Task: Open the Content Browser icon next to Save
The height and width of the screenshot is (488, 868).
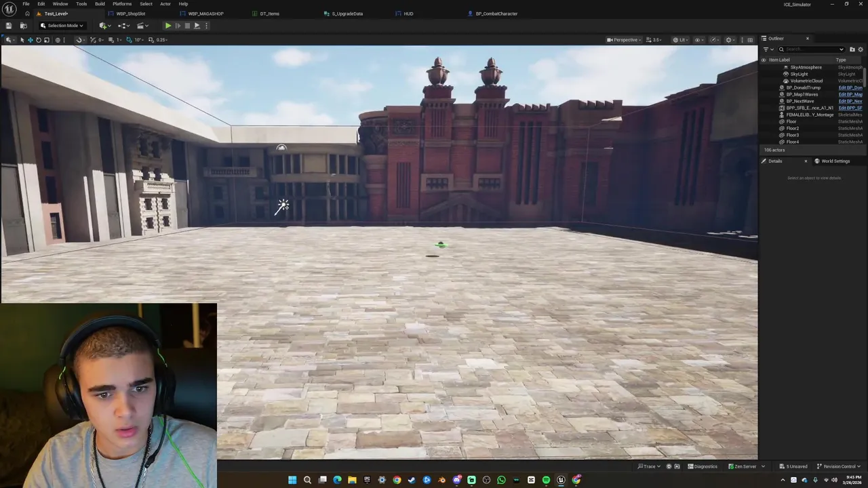Action: [x=23, y=26]
